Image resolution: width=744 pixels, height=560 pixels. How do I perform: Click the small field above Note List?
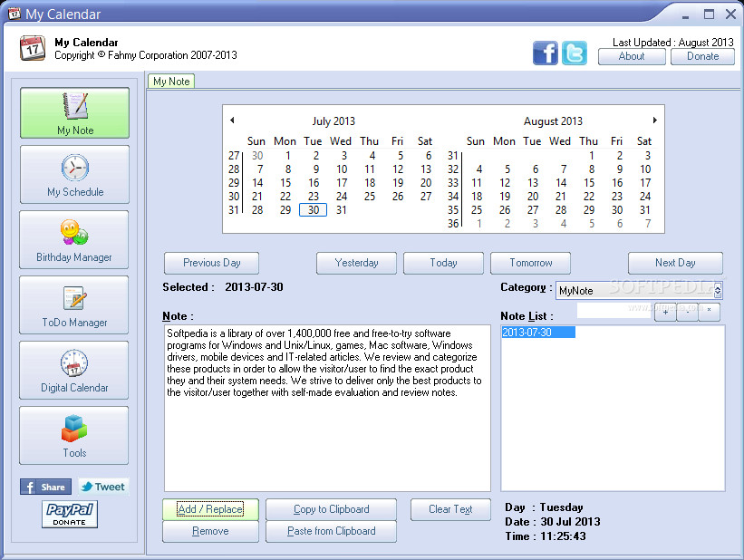pos(614,311)
